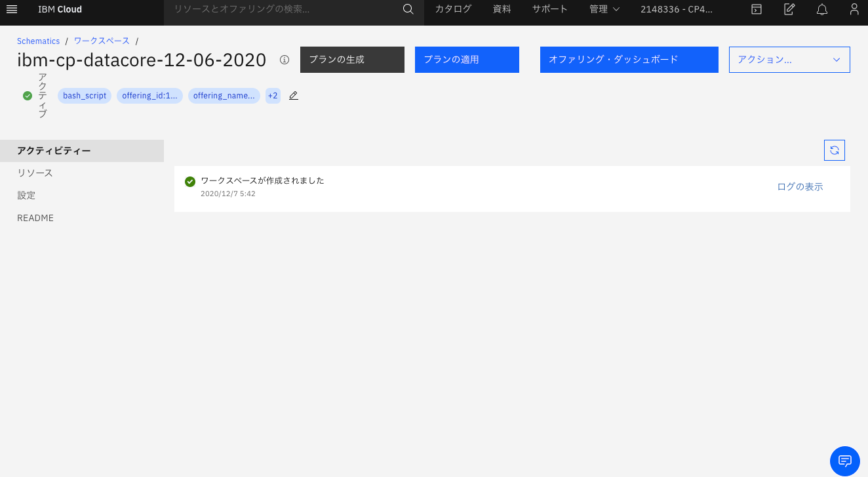Edit tags with the pencil icon
Image resolution: width=868 pixels, height=477 pixels.
pyautogui.click(x=294, y=96)
